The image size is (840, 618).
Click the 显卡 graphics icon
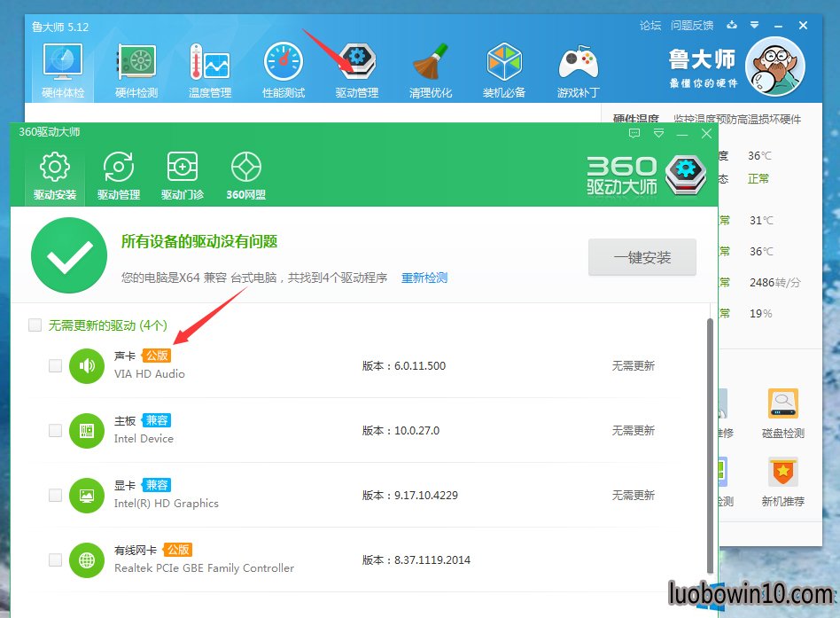coord(87,496)
